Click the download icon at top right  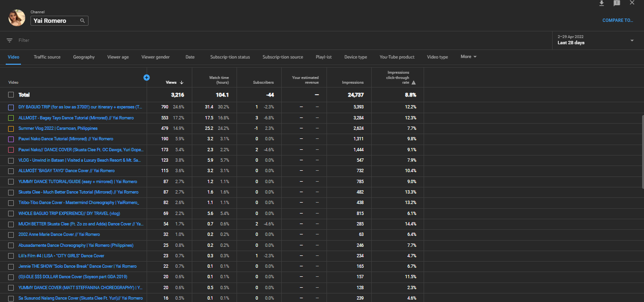602,3
